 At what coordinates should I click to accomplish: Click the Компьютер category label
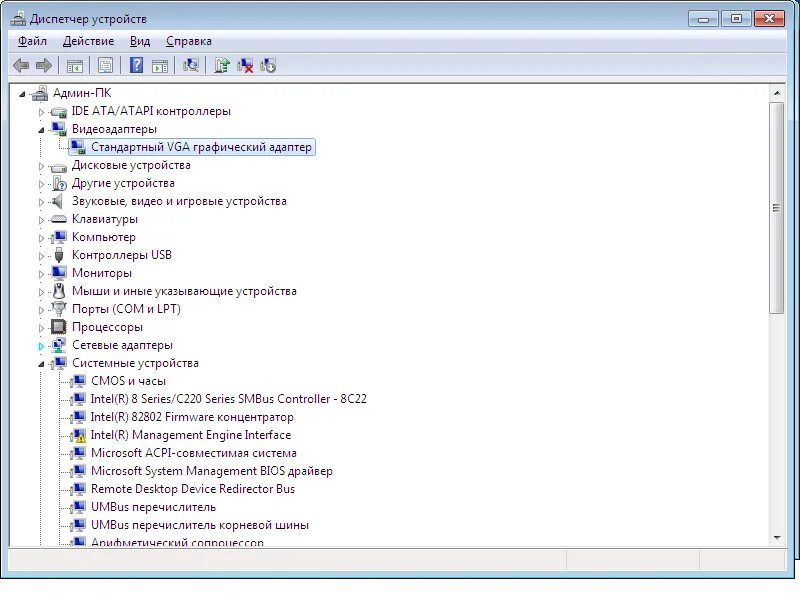pyautogui.click(x=104, y=237)
